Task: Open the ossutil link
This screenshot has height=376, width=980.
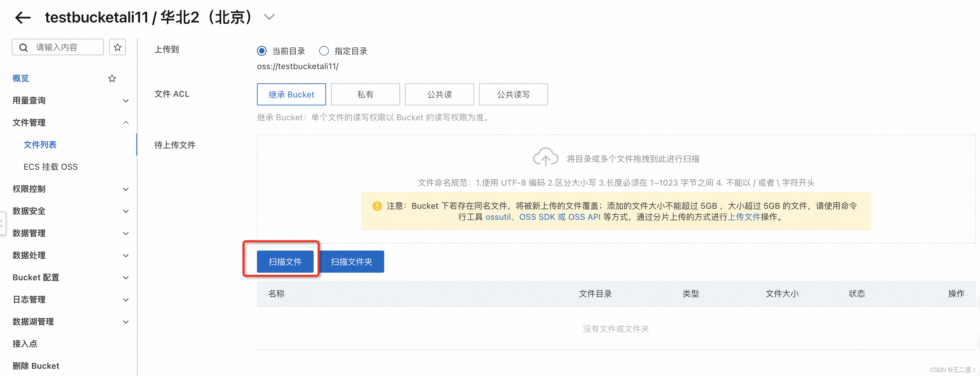Action: (x=498, y=217)
